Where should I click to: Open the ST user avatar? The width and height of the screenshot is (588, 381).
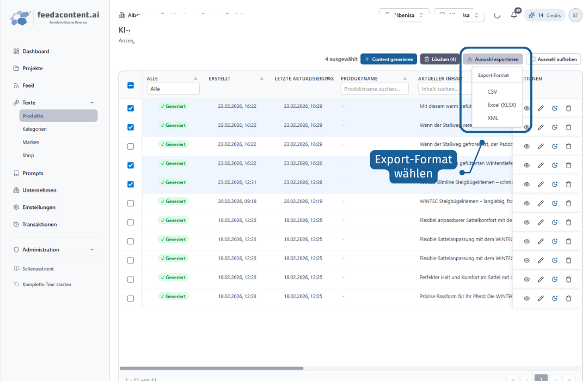point(575,15)
